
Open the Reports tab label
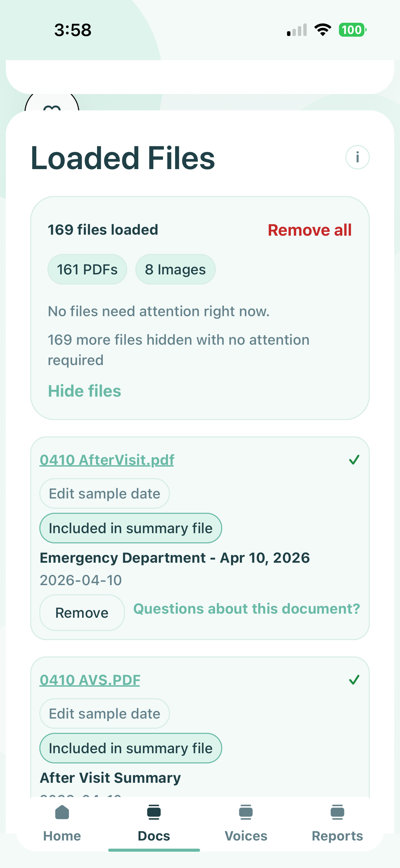[338, 836]
